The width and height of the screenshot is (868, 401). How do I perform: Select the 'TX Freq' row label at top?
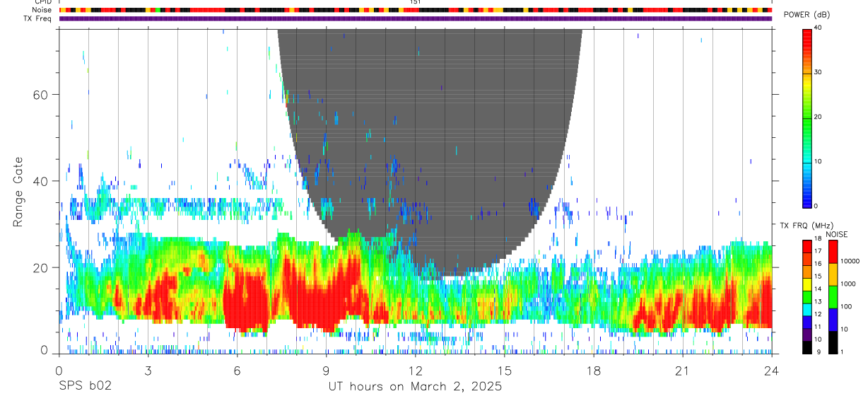point(38,18)
